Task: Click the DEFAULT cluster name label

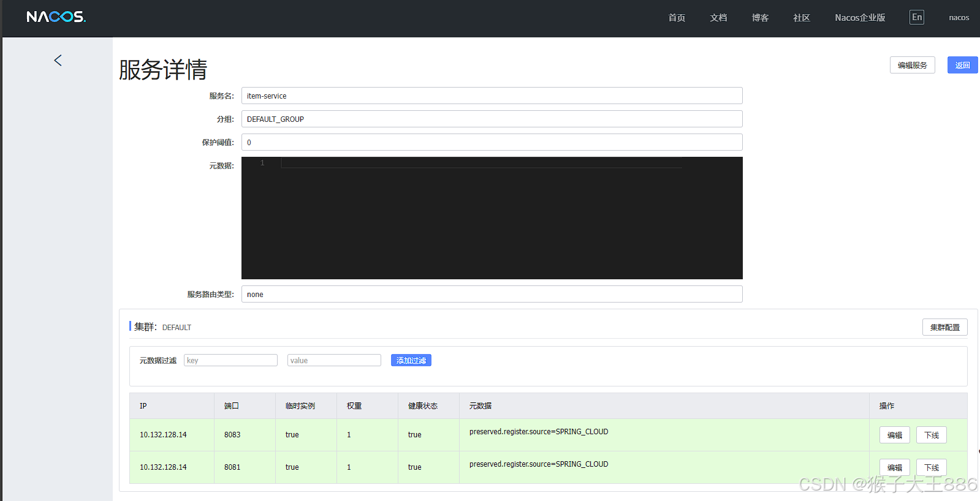Action: point(177,328)
